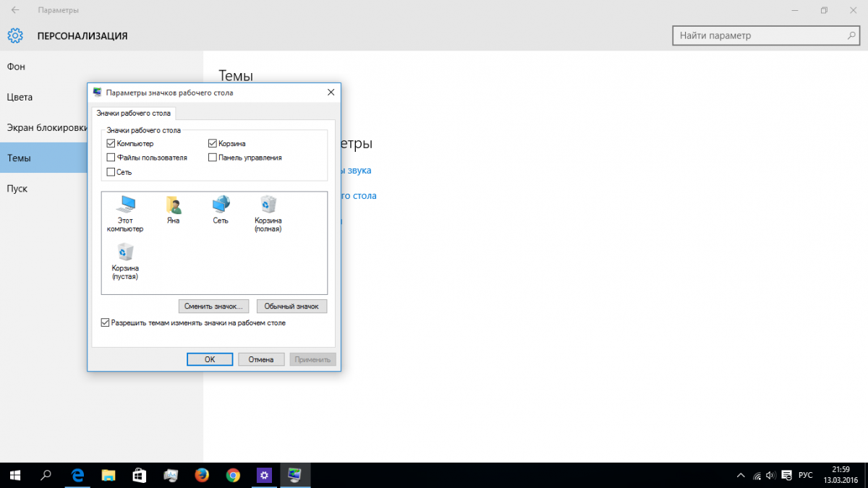
Task: Click the Обычный значок button
Action: 292,307
